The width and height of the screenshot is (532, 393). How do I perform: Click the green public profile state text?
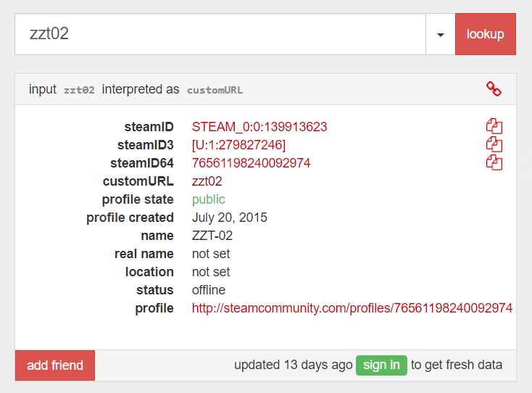click(209, 199)
